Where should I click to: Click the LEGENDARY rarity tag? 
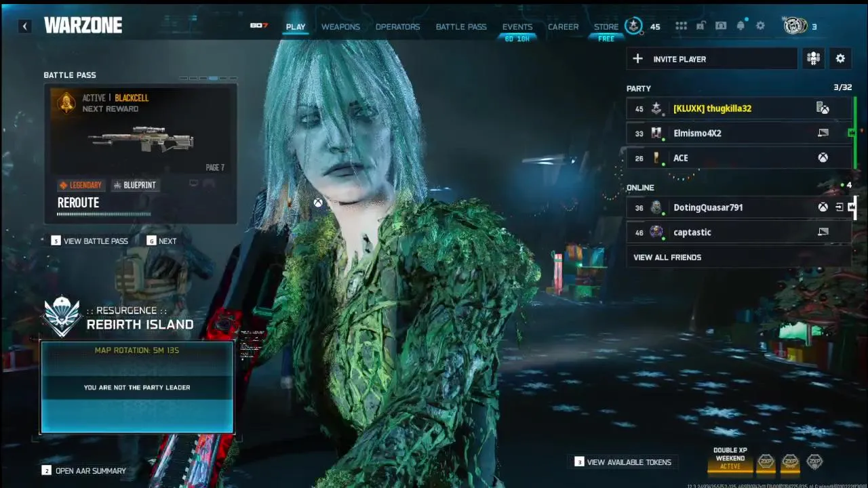point(81,185)
